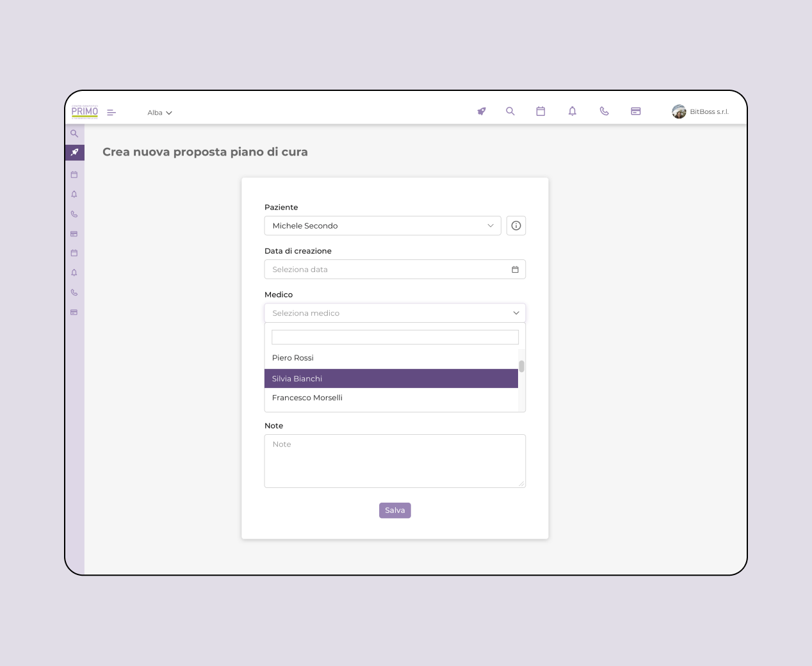Collapse the Seleziona medico dropdown
The width and height of the screenshot is (812, 666).
pos(394,313)
